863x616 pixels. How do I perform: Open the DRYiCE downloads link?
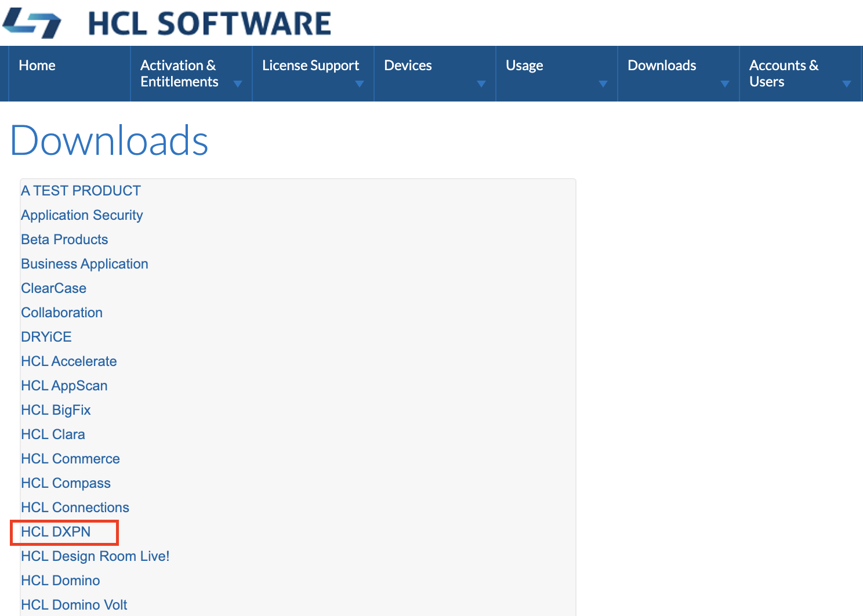pos(46,337)
